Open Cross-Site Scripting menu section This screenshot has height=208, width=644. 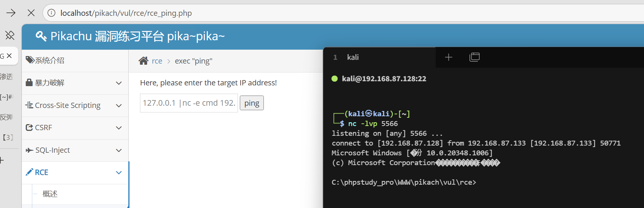pos(75,106)
